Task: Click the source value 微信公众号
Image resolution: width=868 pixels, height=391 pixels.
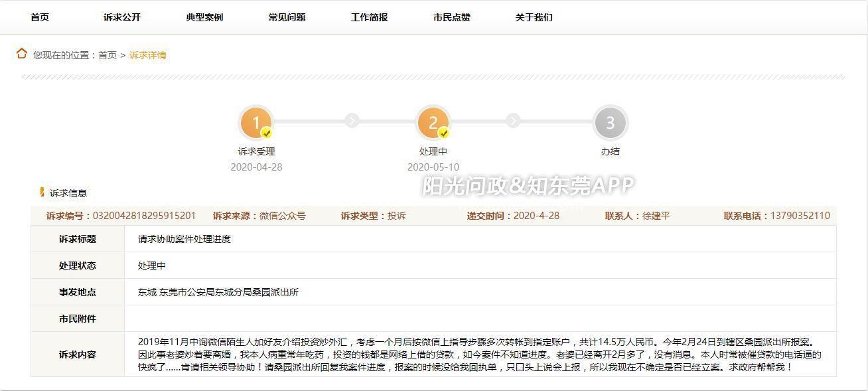Action: coord(283,216)
